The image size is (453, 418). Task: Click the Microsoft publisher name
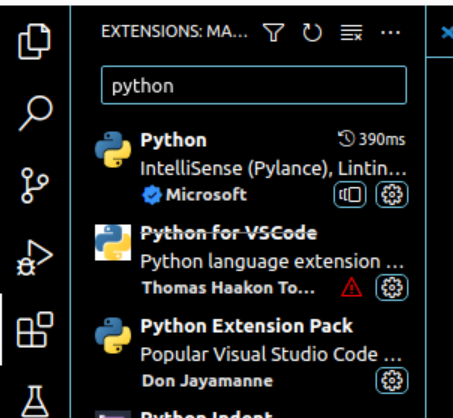(x=206, y=194)
